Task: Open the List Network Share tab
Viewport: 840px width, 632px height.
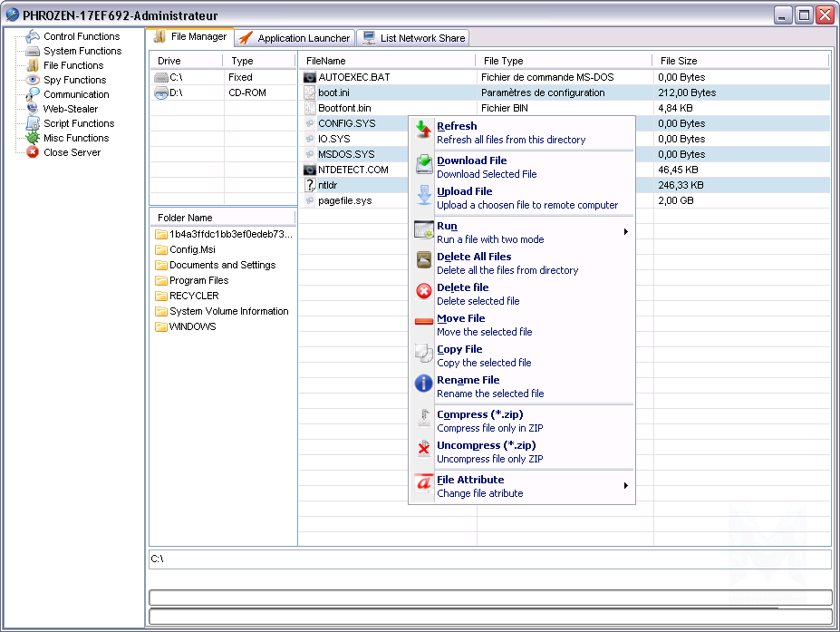Action: pos(413,38)
